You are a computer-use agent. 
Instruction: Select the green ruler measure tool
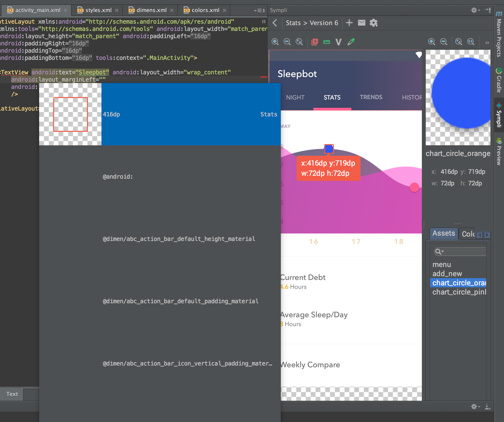pos(326,42)
